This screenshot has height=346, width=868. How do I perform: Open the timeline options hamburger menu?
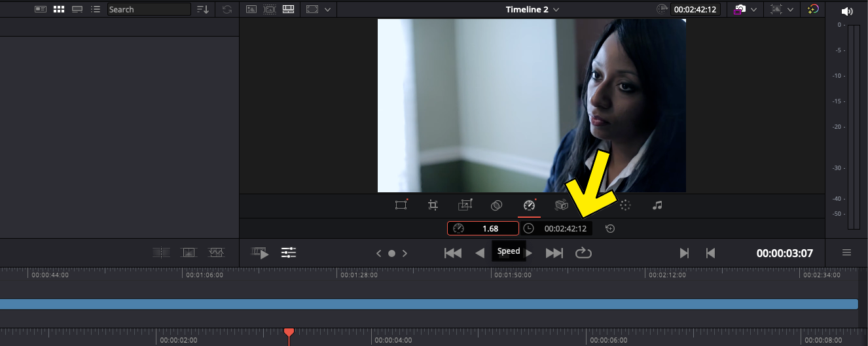[x=846, y=252]
